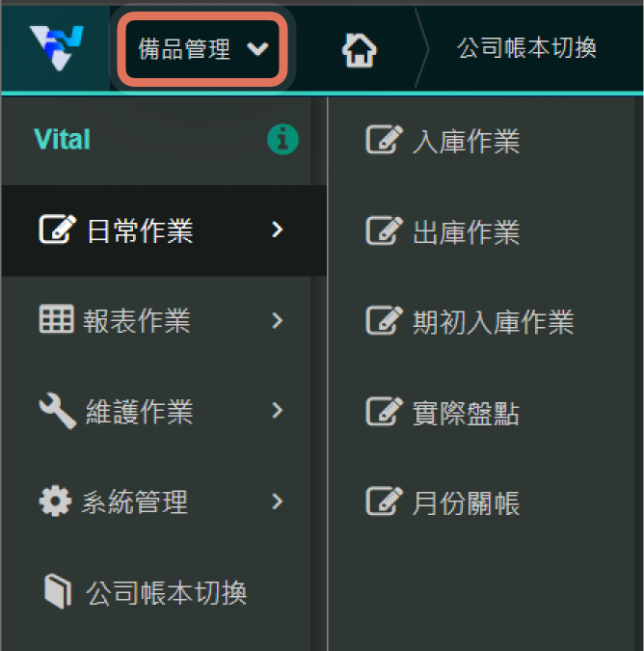The image size is (644, 651).
Task: Click the 公司帳本切換 sidebar text label
Action: point(167,592)
